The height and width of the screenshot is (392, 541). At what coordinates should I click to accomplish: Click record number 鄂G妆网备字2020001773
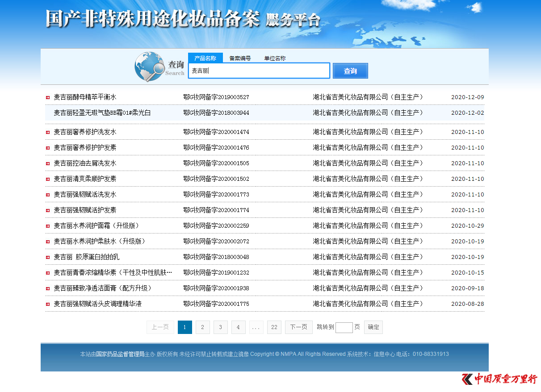[x=216, y=194]
